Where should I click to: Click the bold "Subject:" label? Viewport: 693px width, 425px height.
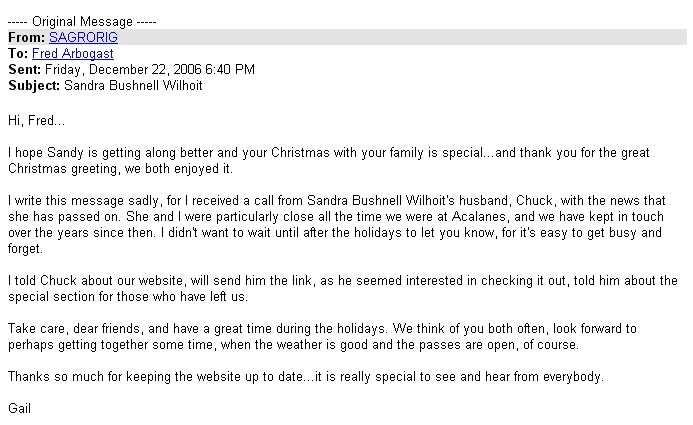click(34, 85)
